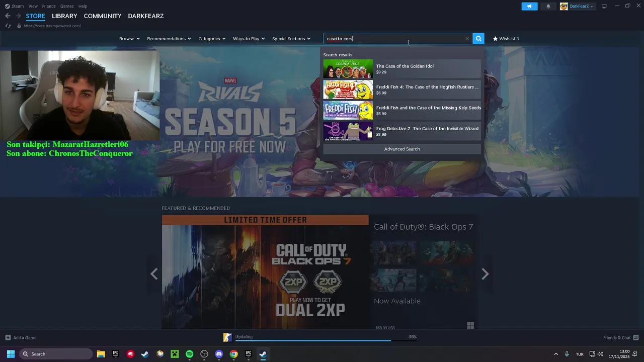Expand the Browse dropdown
Image resolution: width=644 pixels, height=362 pixels.
click(x=129, y=39)
